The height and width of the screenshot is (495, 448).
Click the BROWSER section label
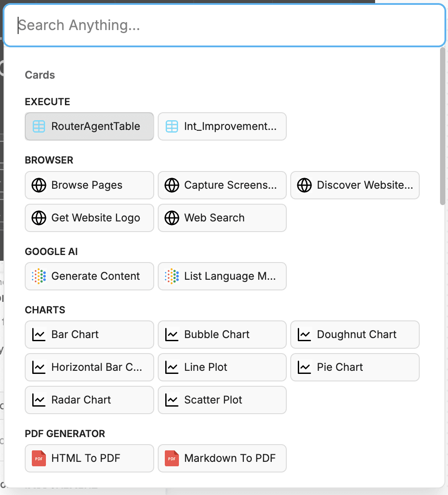[49, 160]
